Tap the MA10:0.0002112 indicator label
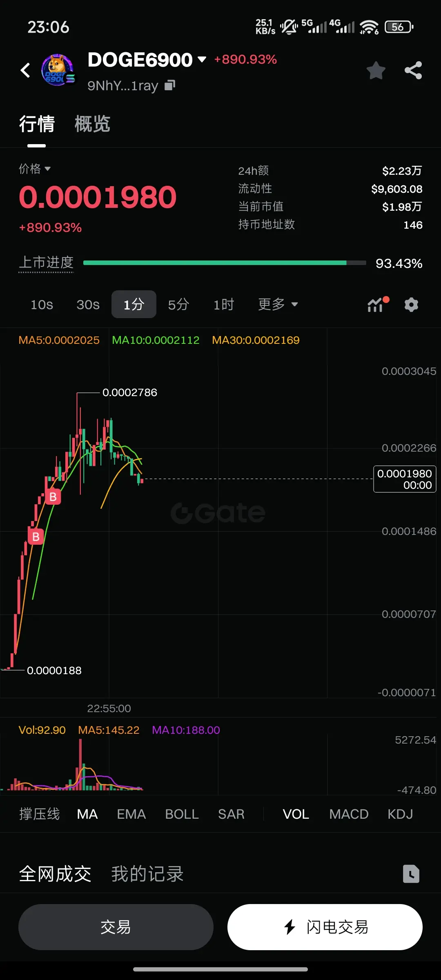 coord(156,340)
